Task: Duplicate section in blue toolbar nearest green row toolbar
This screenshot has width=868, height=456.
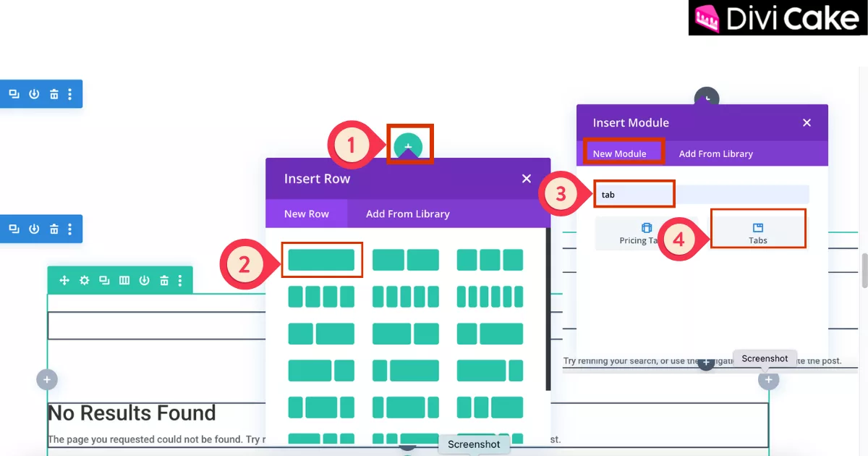Action: click(x=14, y=229)
